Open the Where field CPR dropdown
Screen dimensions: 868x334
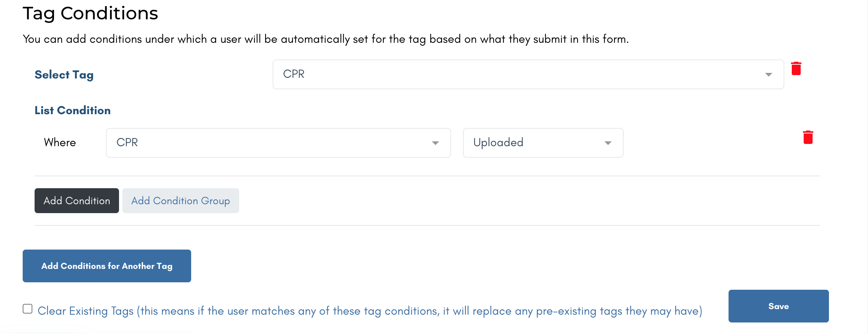278,143
